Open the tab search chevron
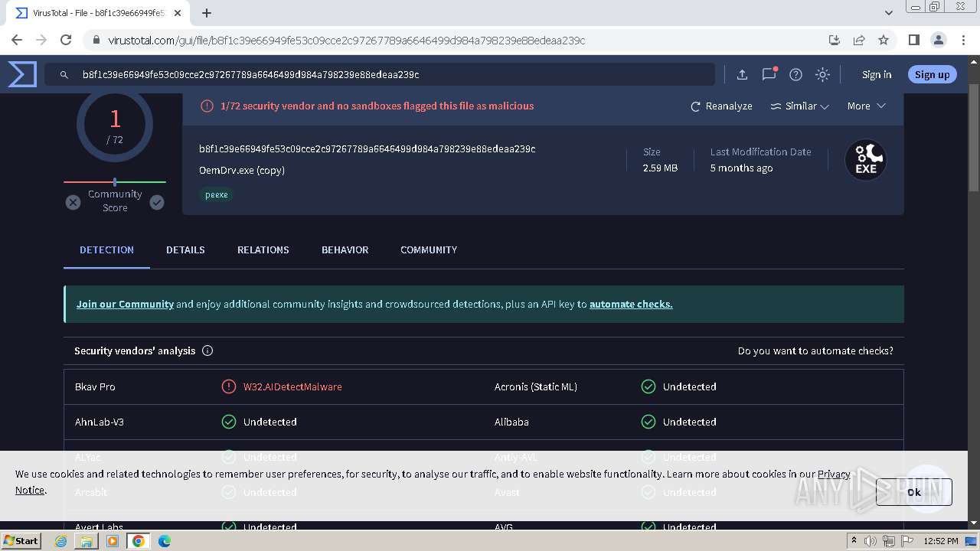Image resolution: width=980 pixels, height=551 pixels. pyautogui.click(x=888, y=13)
